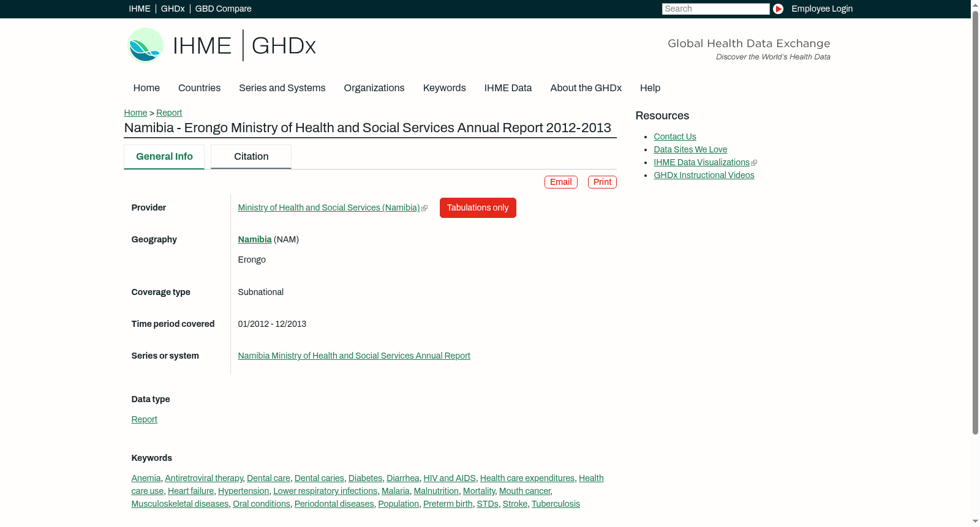Click the Erongo geography text

click(252, 260)
